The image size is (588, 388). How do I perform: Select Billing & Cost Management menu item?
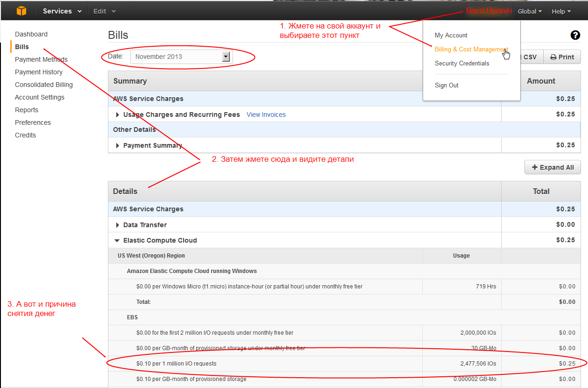[471, 49]
